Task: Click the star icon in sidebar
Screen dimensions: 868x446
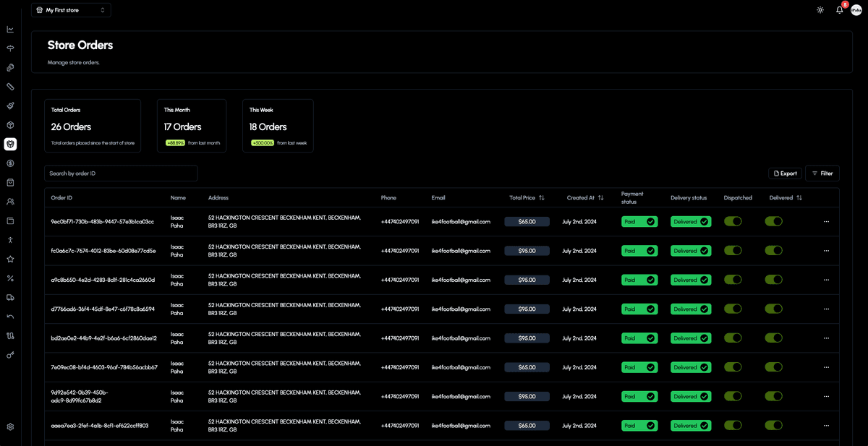Action: click(x=10, y=259)
